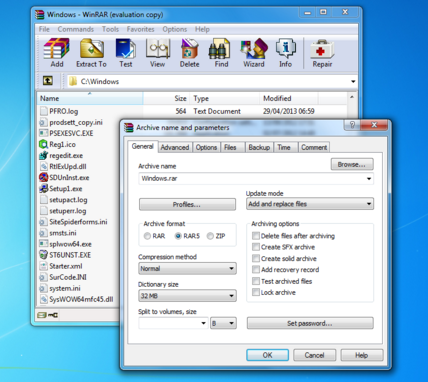
Task: Click the Starter.xml file icon
Action: (x=43, y=266)
